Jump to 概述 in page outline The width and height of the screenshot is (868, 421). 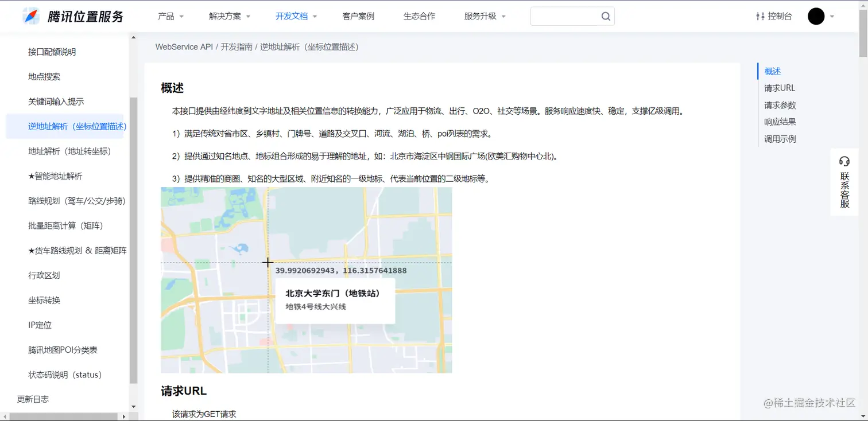(x=773, y=71)
